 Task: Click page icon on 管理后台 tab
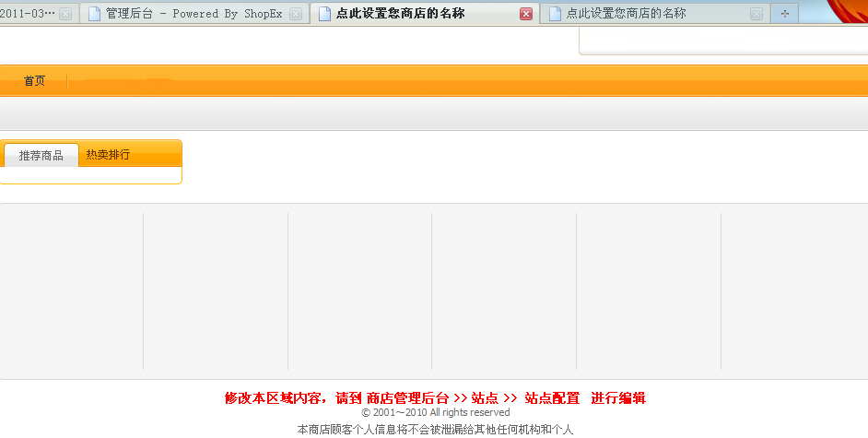(x=94, y=14)
